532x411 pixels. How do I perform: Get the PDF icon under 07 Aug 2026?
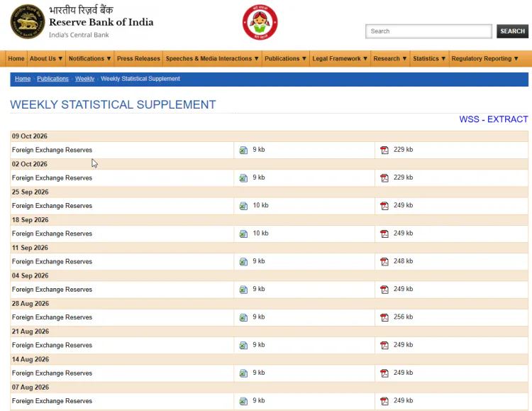[x=384, y=401]
